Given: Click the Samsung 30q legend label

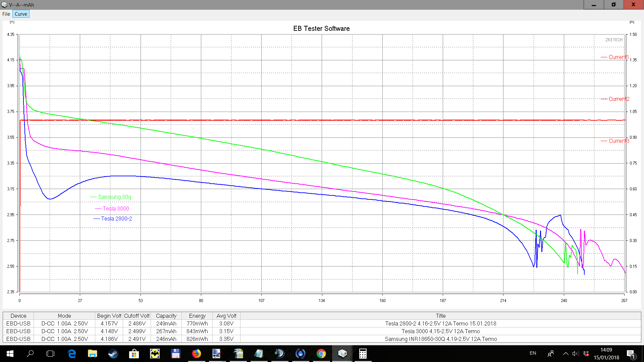Looking at the screenshot, I should 114,197.
